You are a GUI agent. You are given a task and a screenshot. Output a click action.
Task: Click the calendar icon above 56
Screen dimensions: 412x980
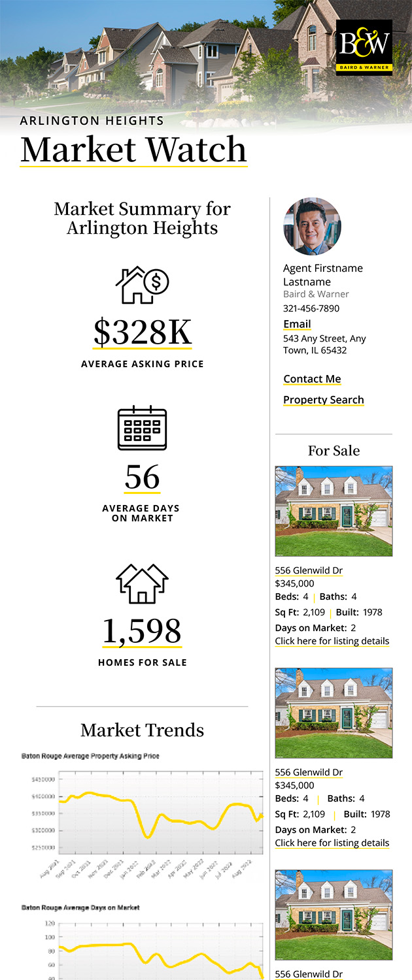[142, 428]
